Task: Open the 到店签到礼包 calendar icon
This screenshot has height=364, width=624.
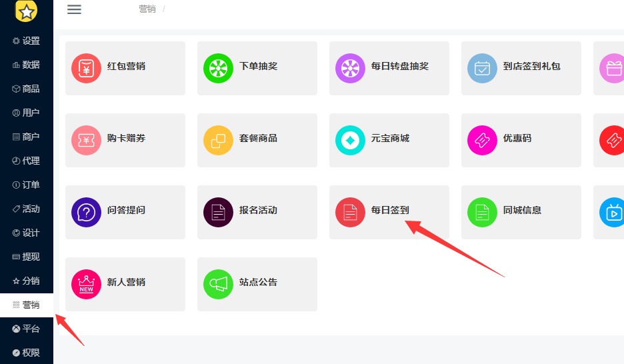Action: tap(482, 69)
